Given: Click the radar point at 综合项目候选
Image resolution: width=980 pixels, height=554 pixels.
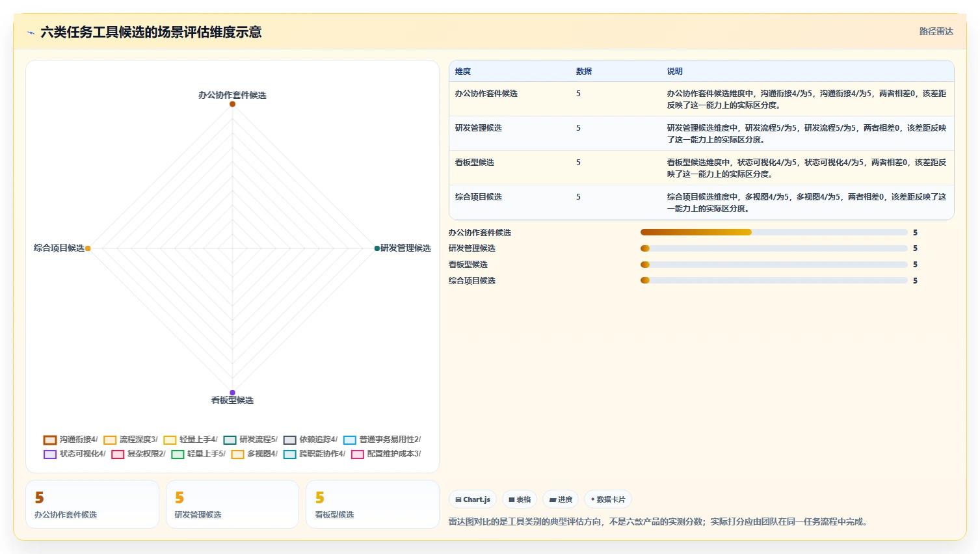Looking at the screenshot, I should (88, 248).
